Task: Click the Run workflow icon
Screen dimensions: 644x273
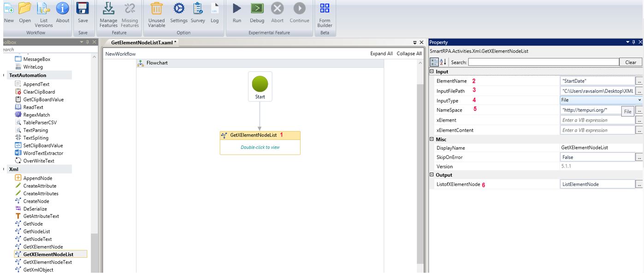Action: click(236, 9)
